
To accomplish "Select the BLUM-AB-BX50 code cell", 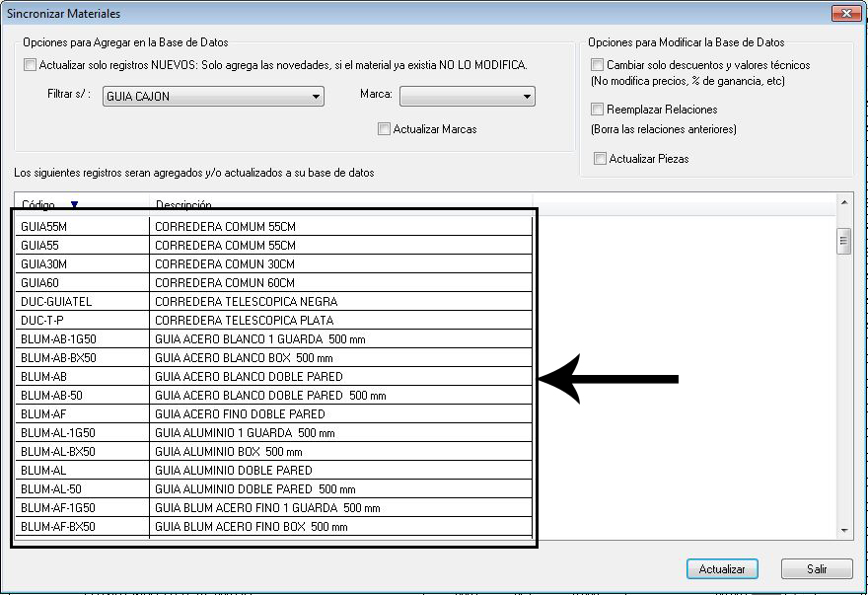I will click(82, 358).
